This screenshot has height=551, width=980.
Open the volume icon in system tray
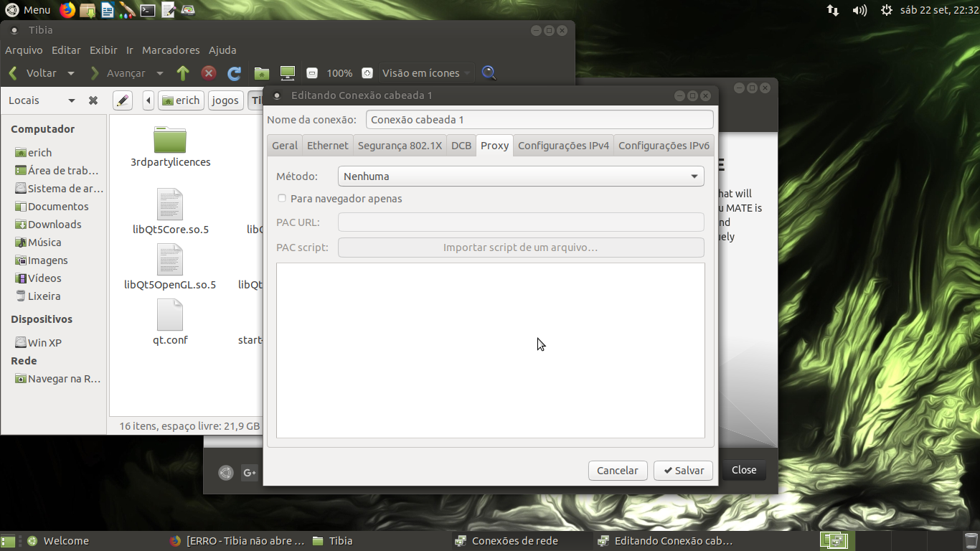[x=859, y=10]
